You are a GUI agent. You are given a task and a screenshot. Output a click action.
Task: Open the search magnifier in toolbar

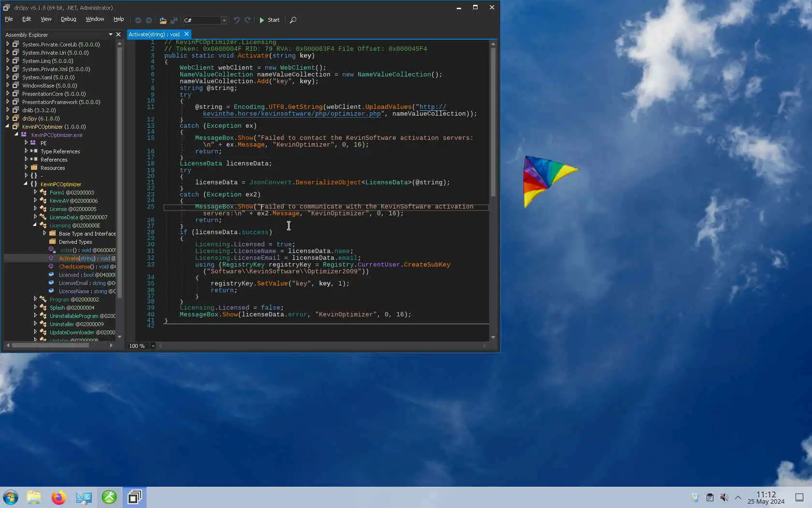click(x=293, y=20)
